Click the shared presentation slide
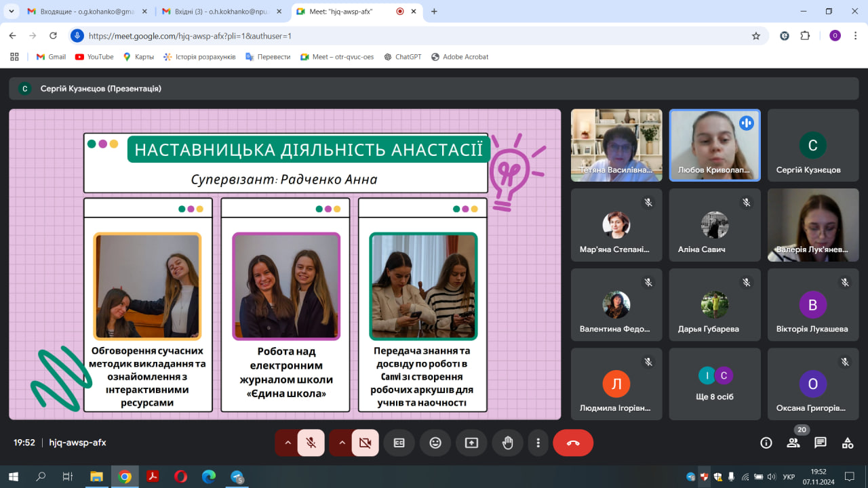This screenshot has width=868, height=488. [285, 264]
